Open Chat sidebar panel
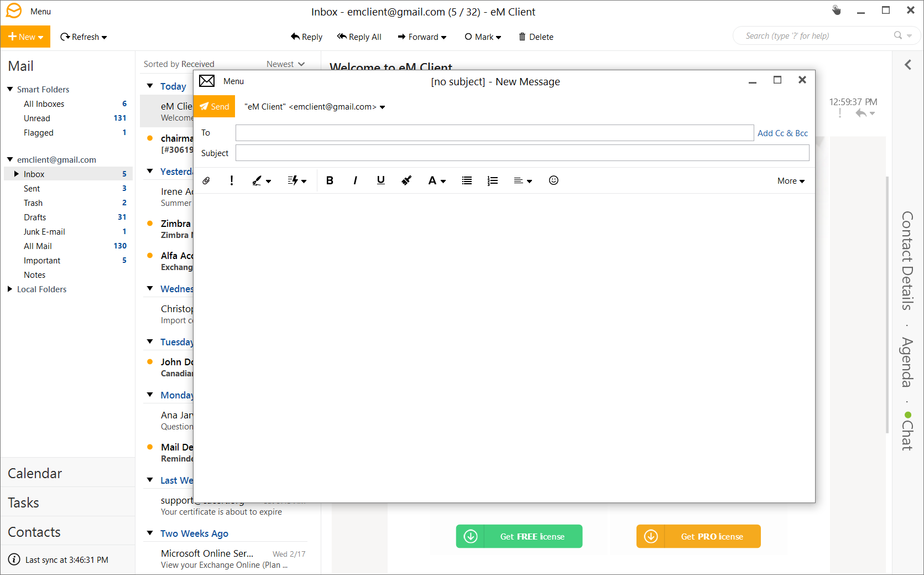 [907, 431]
